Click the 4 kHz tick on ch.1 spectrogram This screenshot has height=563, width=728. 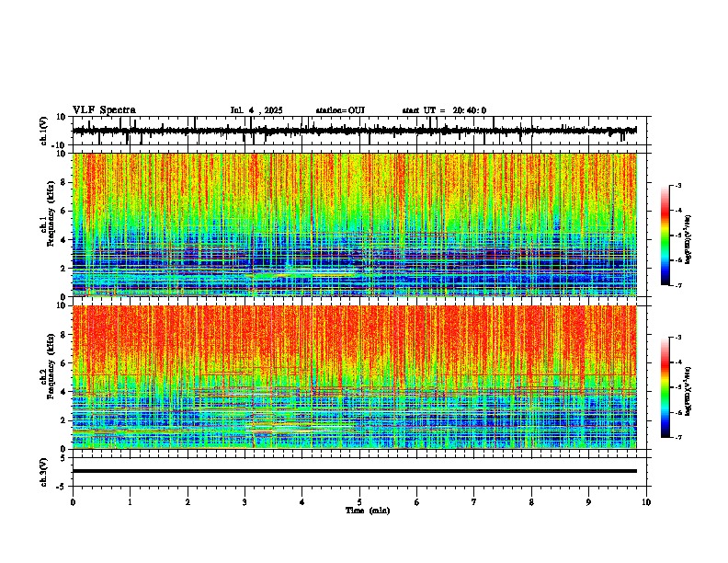[x=63, y=240]
